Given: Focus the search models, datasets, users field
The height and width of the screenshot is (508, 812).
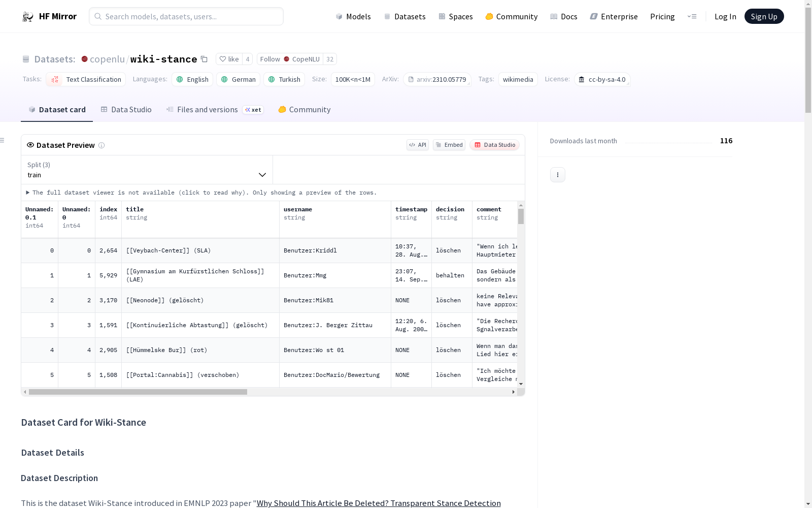Looking at the screenshot, I should click(186, 16).
